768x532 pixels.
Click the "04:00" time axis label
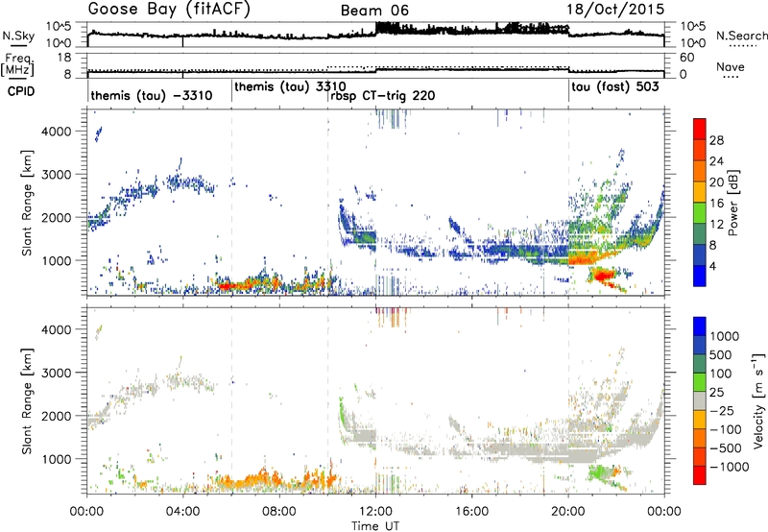(x=183, y=512)
